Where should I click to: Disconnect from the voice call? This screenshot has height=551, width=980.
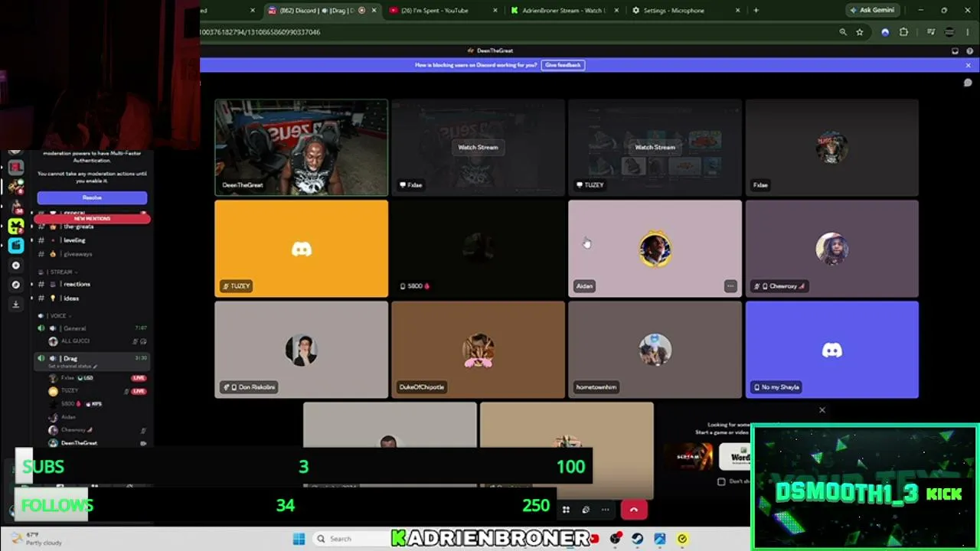633,510
